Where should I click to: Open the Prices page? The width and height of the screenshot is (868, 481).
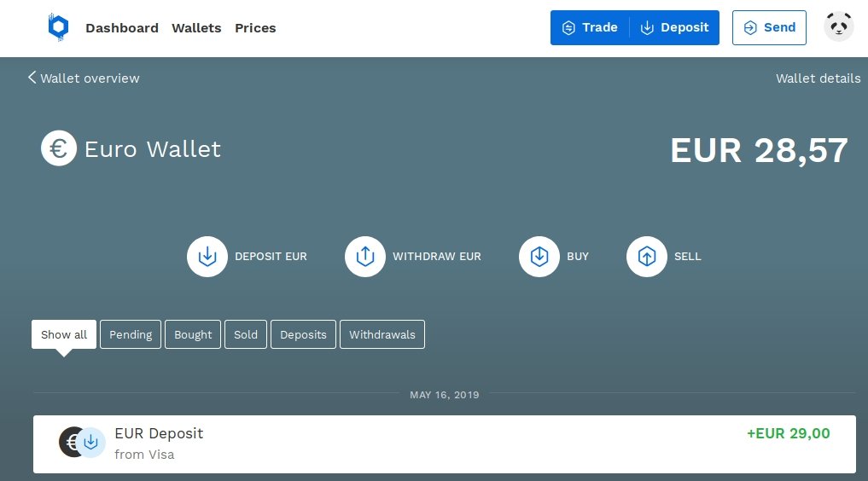coord(255,28)
